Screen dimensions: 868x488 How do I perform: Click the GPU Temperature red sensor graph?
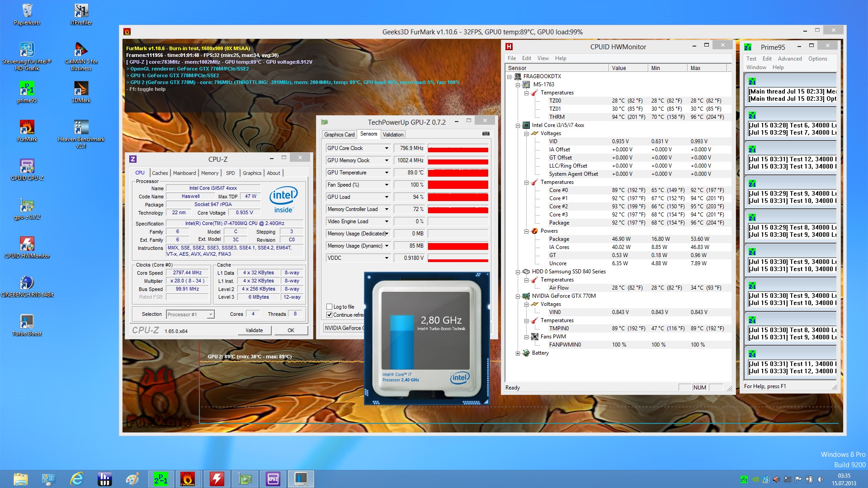point(458,173)
